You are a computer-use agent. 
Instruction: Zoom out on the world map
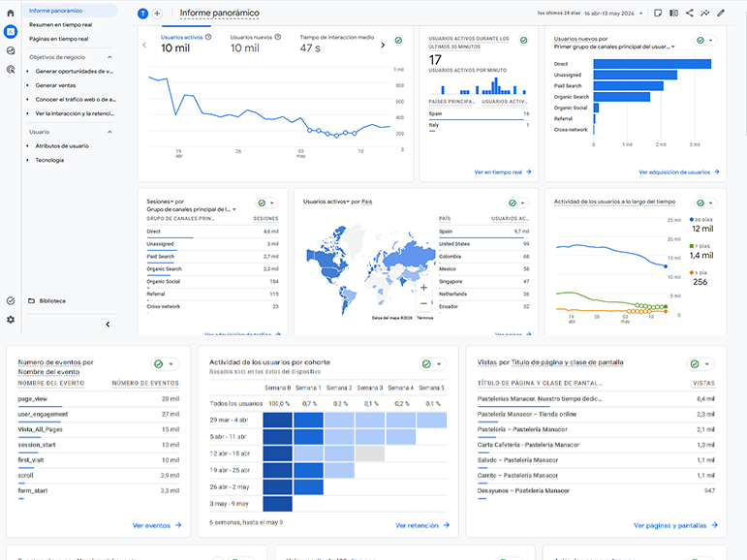pos(423,303)
